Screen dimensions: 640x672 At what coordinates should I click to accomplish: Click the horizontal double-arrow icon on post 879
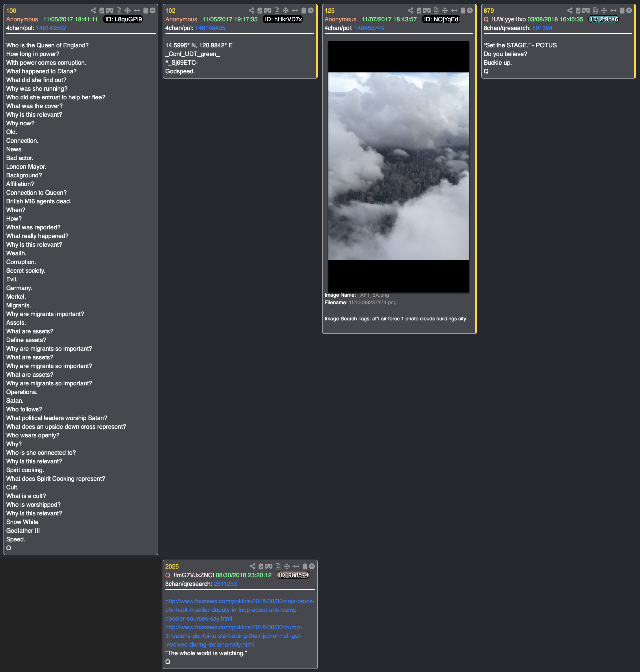(x=613, y=11)
